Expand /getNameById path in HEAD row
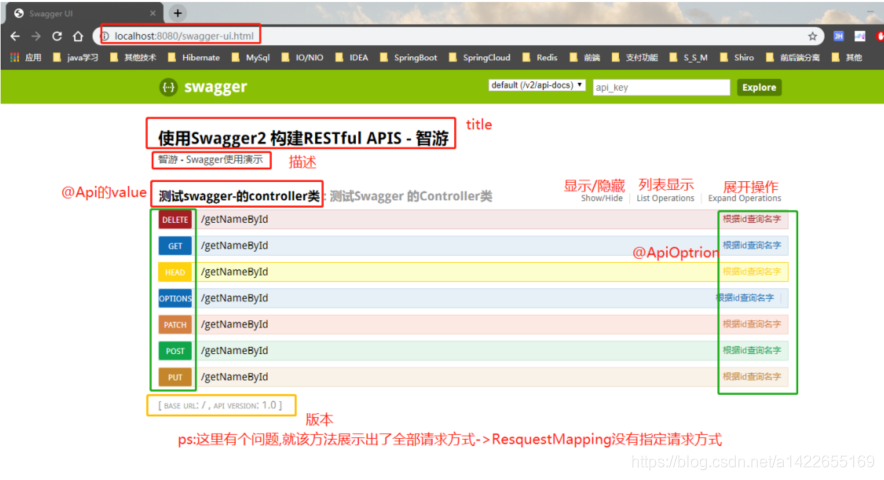The width and height of the screenshot is (884, 480). (x=235, y=272)
